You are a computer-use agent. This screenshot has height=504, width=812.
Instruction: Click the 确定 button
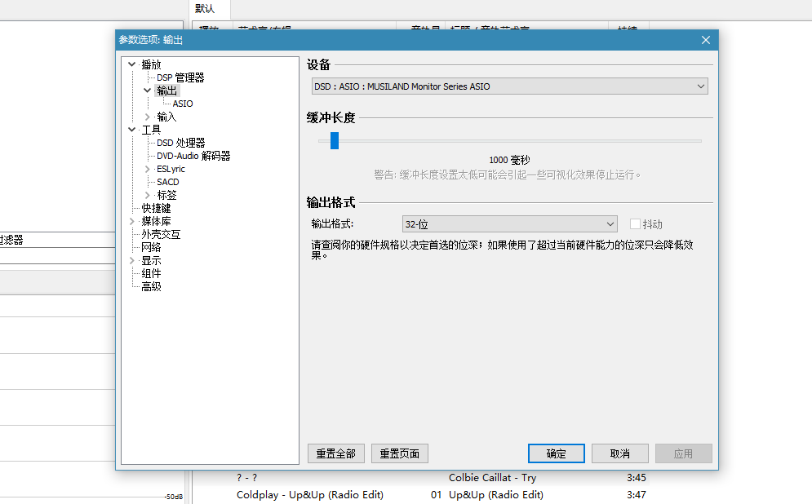click(x=556, y=453)
